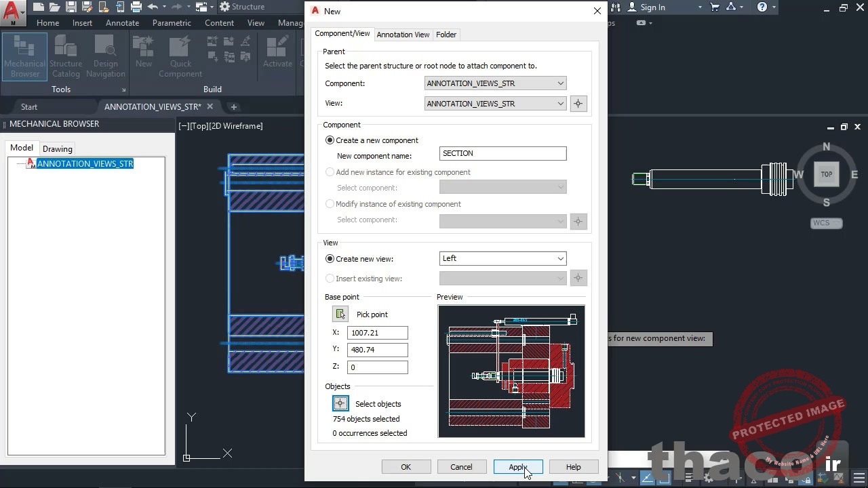
Task: Click the search binoculars icon in title bar
Action: point(616,7)
